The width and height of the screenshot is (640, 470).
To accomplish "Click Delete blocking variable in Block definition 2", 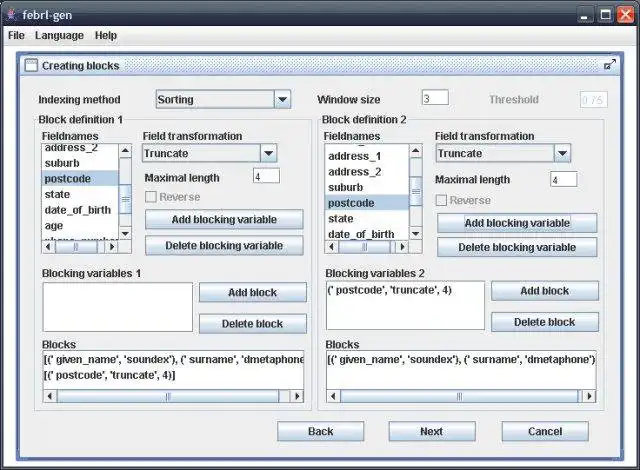I will 517,247.
